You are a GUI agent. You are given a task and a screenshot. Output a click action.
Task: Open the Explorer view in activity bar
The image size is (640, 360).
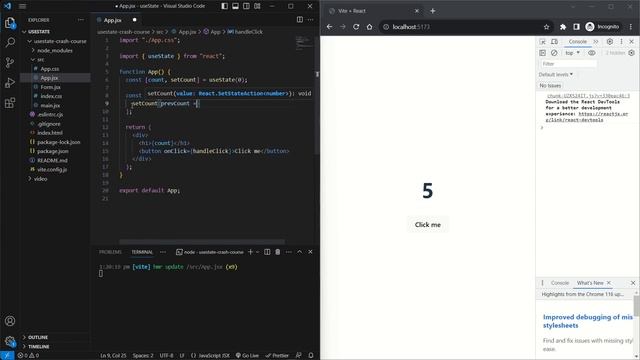coord(10,23)
